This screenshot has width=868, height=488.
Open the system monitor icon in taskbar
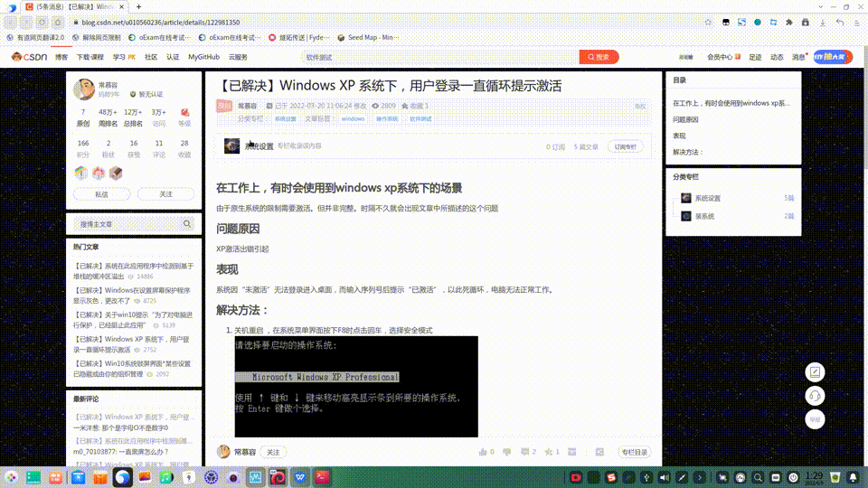click(255, 477)
